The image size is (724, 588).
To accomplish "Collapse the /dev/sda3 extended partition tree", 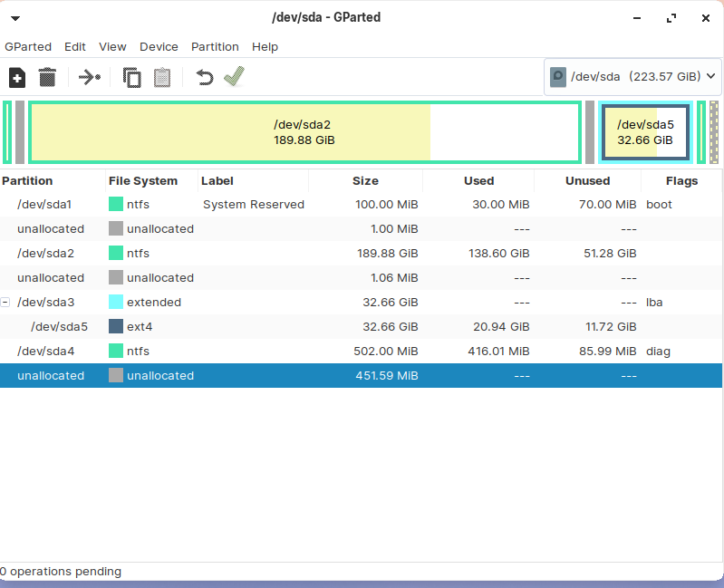I will (x=5, y=303).
